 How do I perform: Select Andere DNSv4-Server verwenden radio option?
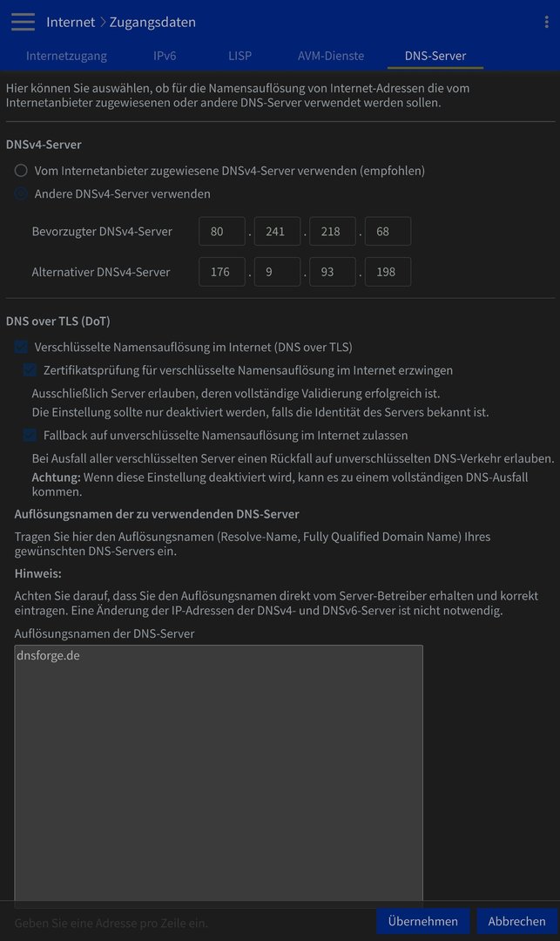(21, 193)
